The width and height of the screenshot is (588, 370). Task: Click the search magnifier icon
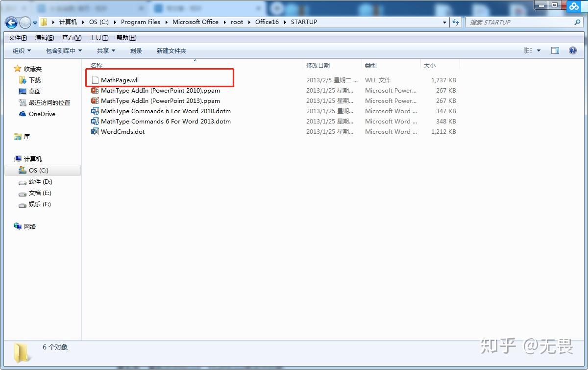click(577, 22)
